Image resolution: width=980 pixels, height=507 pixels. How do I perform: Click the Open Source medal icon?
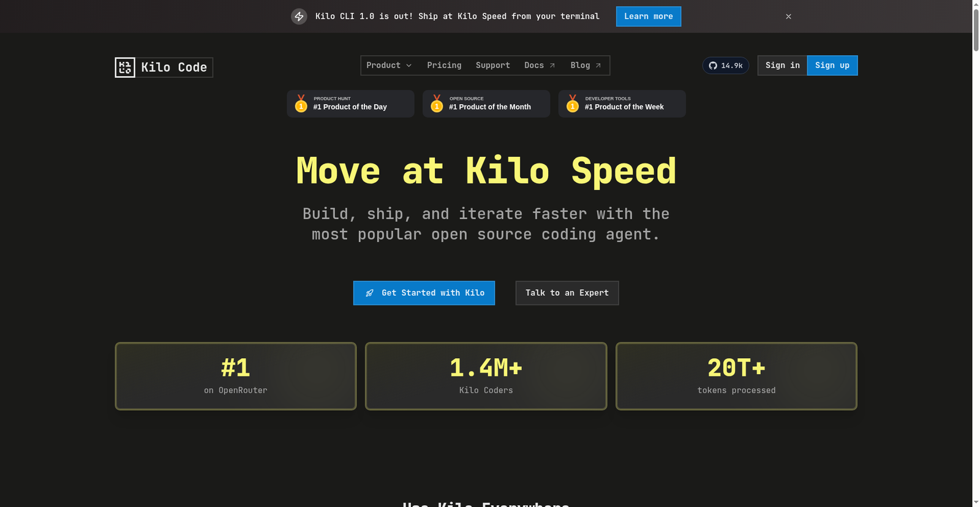tap(437, 103)
